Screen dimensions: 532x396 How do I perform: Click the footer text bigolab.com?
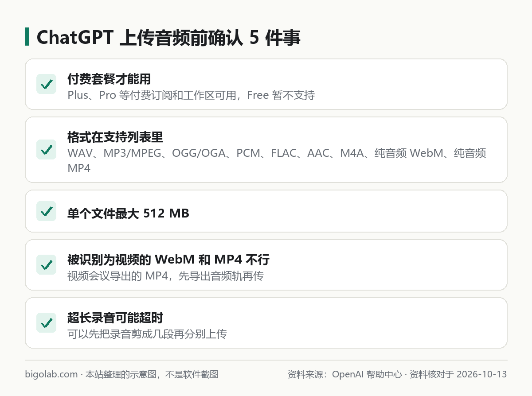tap(51, 374)
